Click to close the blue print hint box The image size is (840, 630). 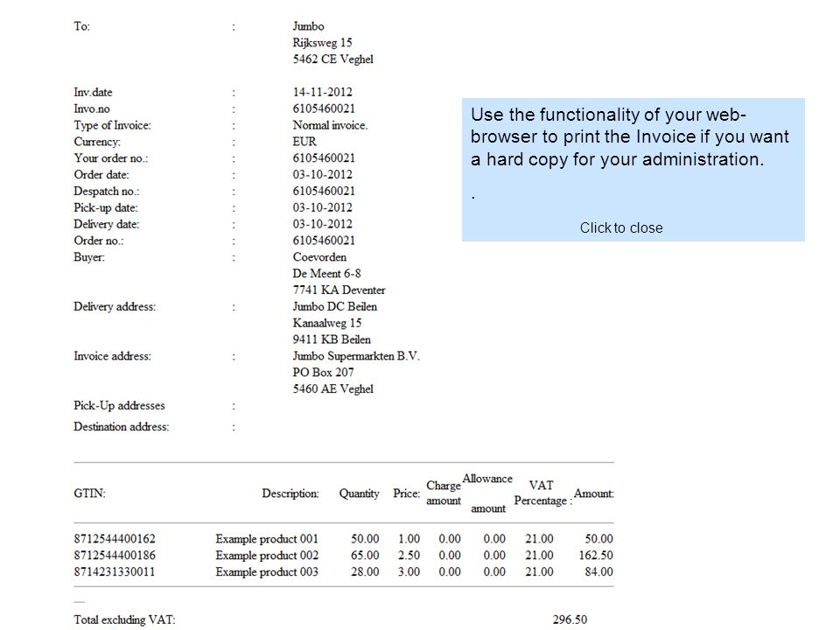click(621, 227)
